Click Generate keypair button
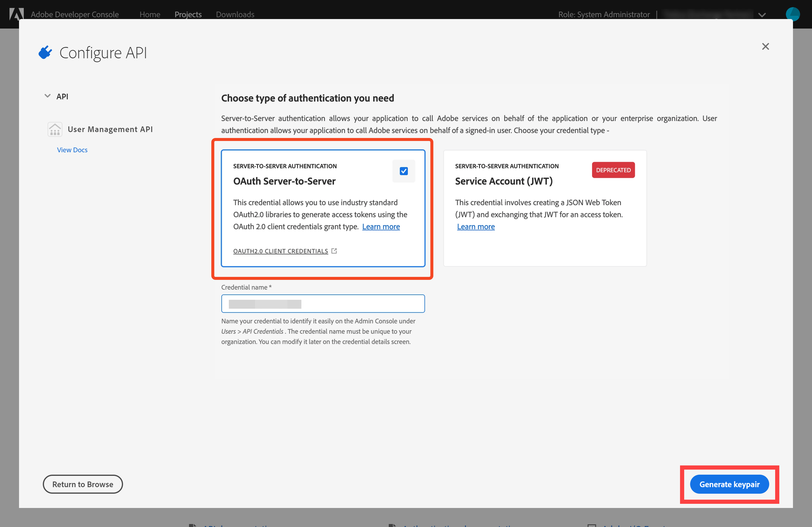812x527 pixels. 729,484
